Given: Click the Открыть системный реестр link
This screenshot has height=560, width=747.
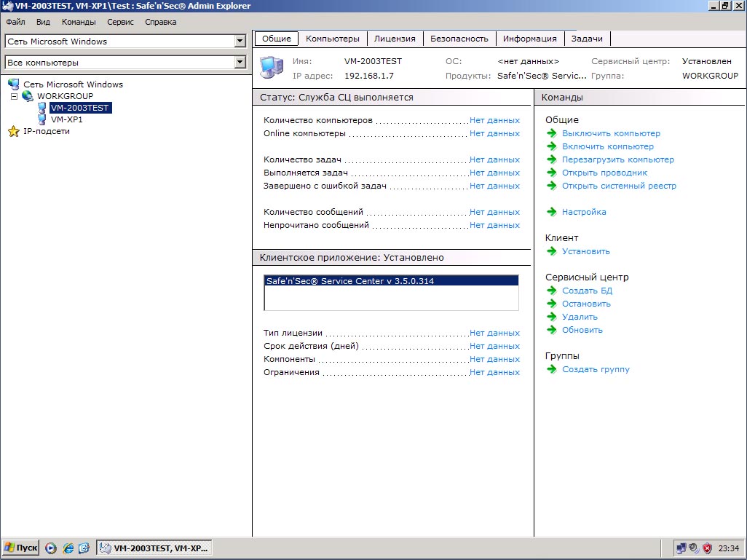Looking at the screenshot, I should click(x=619, y=186).
